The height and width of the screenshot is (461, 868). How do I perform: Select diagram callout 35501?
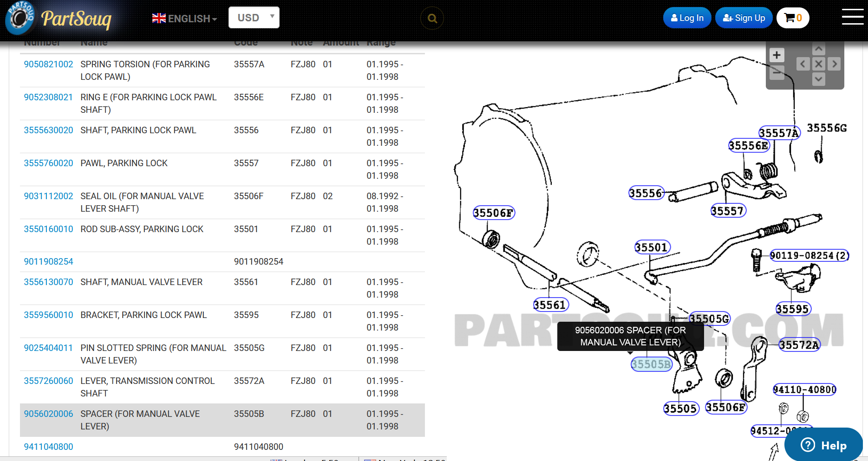click(x=653, y=247)
